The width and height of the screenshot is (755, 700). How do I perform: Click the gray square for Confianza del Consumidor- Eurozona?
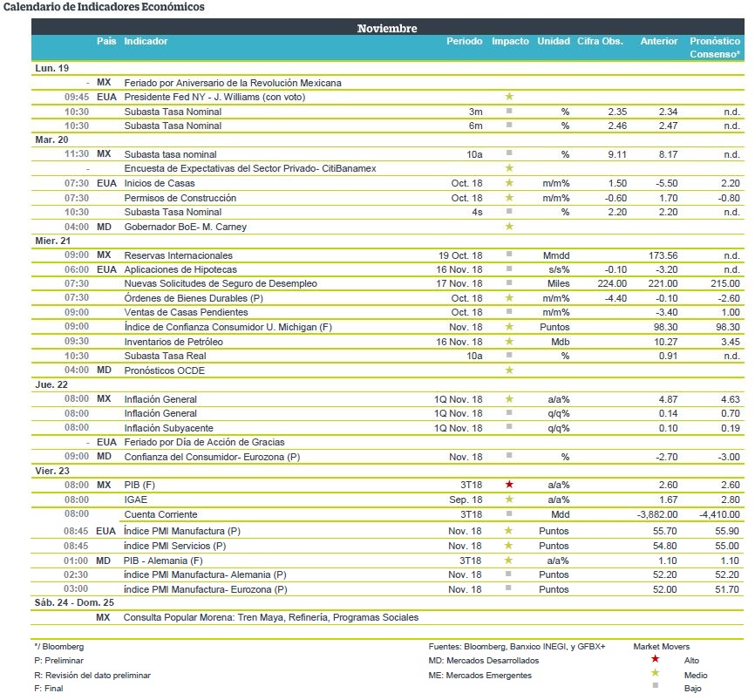(509, 455)
